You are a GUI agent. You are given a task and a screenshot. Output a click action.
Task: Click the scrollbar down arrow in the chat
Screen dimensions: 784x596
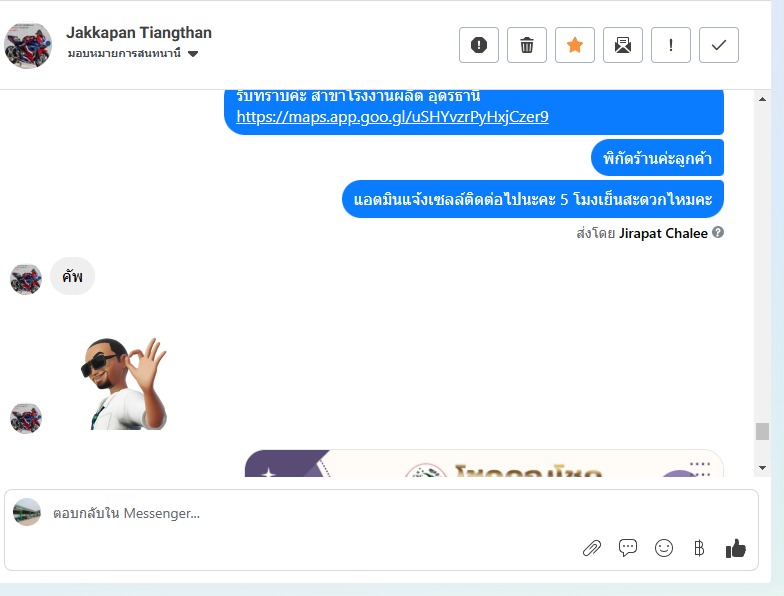(762, 468)
